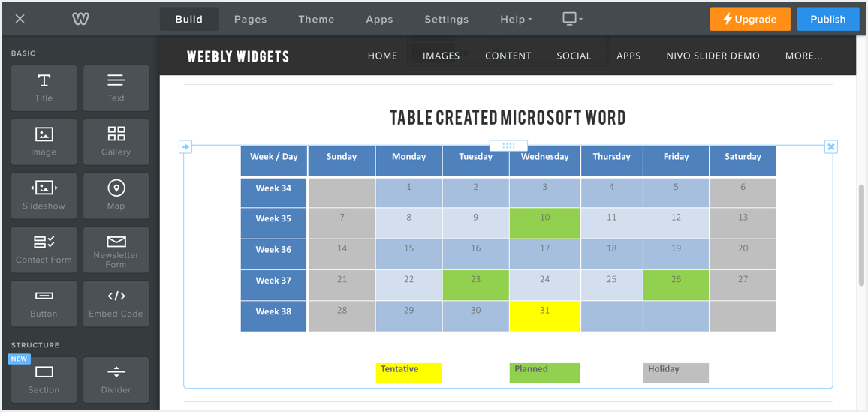Select the Title element icon
The image size is (868, 412).
(x=44, y=88)
